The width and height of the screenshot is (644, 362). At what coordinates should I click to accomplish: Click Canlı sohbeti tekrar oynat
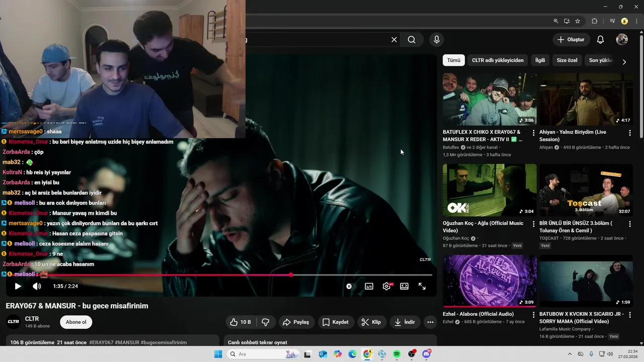tap(258, 342)
